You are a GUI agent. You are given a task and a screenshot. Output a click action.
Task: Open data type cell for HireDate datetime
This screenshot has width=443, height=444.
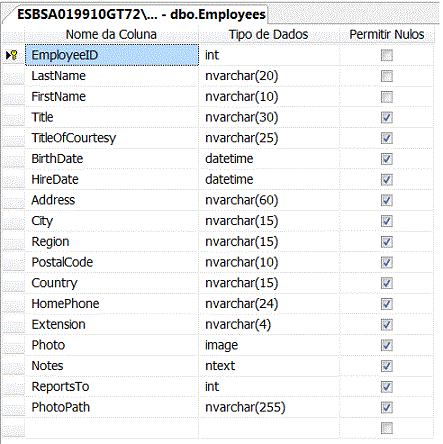click(269, 179)
